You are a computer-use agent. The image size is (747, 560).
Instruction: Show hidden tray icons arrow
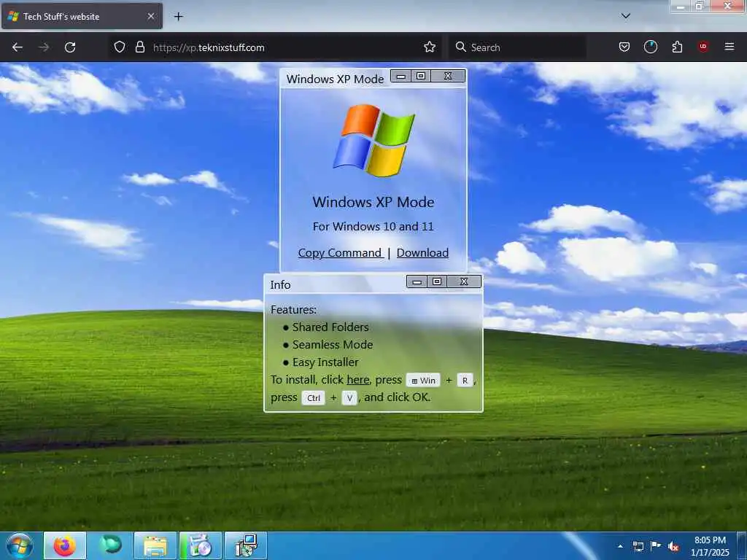(x=620, y=546)
